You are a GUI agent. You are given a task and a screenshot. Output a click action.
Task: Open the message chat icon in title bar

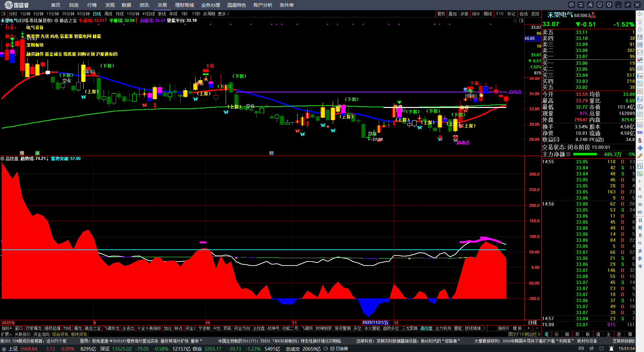point(572,5)
